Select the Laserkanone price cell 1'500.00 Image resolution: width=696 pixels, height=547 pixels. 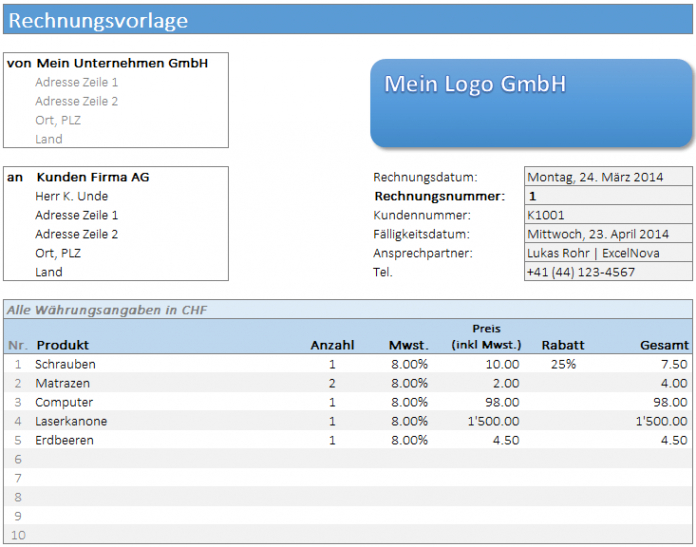click(493, 421)
